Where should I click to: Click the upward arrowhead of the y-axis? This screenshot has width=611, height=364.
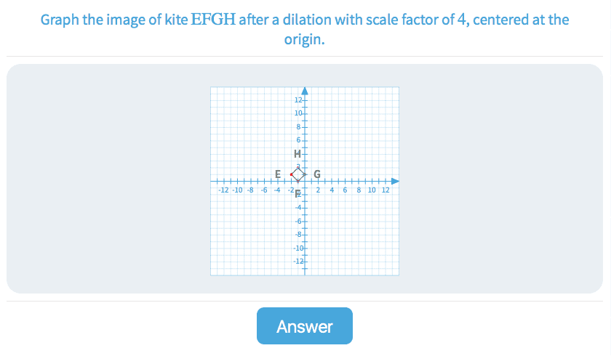click(x=305, y=91)
